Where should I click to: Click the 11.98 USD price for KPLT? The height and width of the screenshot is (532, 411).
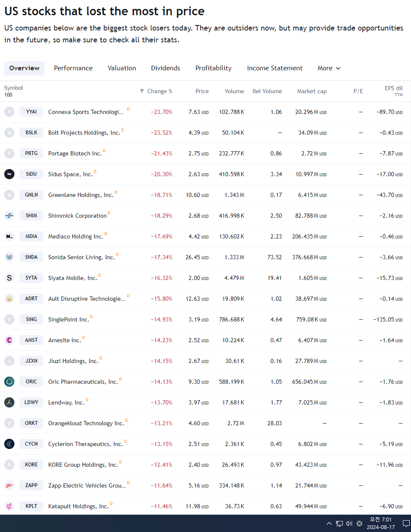[x=197, y=506]
